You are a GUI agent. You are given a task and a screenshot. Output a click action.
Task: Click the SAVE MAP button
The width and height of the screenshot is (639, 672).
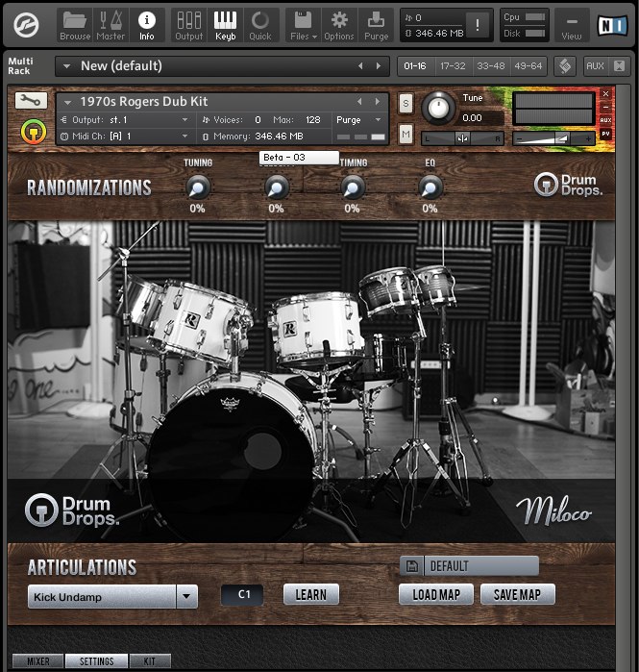point(517,594)
